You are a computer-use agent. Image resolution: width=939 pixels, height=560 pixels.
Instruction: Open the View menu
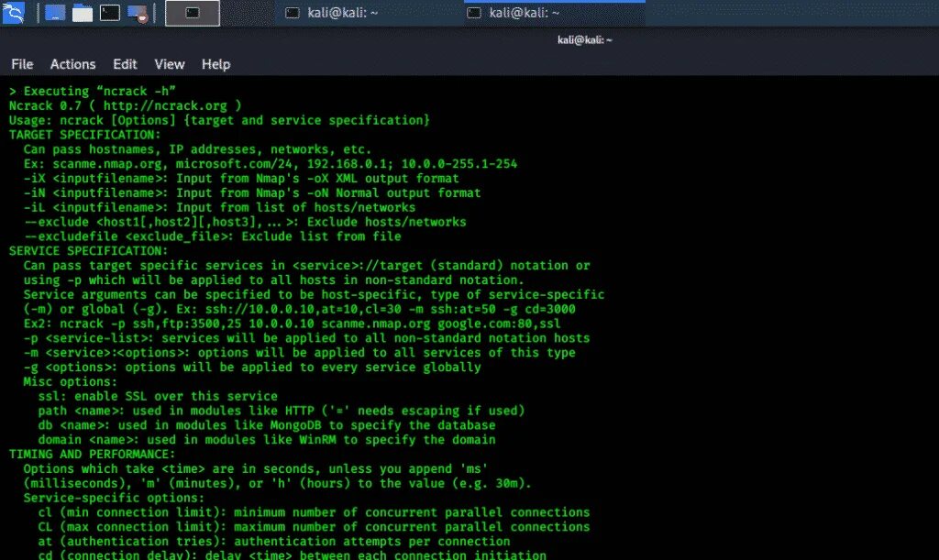tap(170, 64)
